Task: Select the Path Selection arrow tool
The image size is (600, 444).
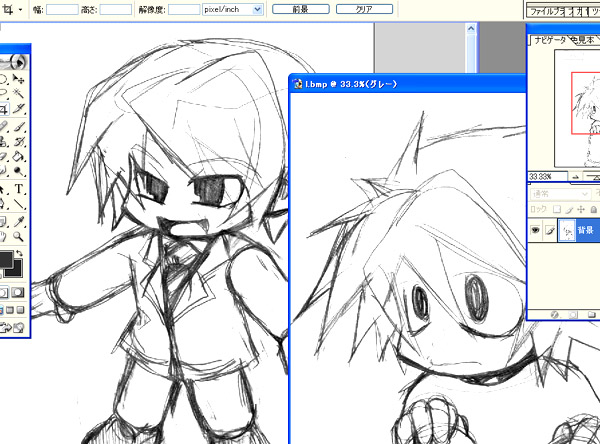Action: click(x=3, y=189)
